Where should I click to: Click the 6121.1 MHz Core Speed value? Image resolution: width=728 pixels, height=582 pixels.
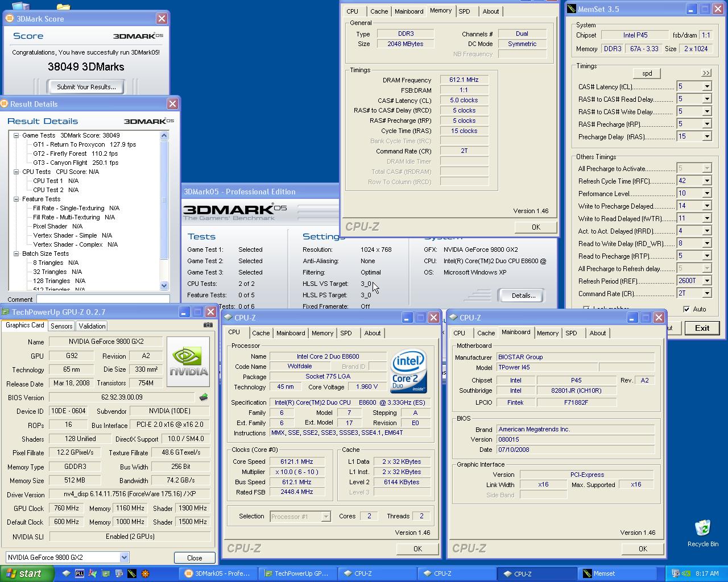point(296,462)
